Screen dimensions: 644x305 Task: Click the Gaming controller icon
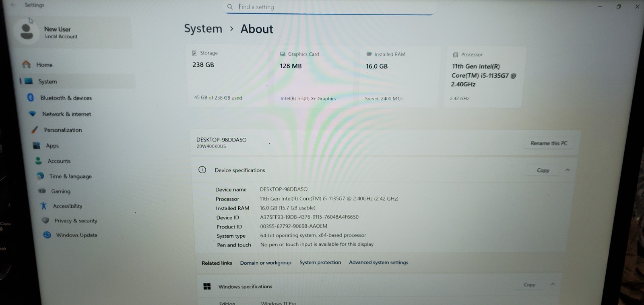pos(42,191)
